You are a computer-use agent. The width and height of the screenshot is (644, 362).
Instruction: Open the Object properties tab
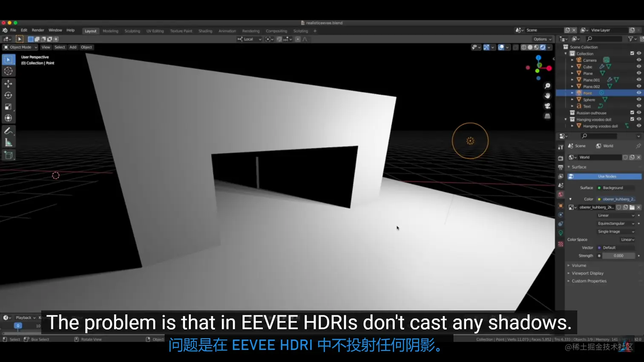point(561,205)
